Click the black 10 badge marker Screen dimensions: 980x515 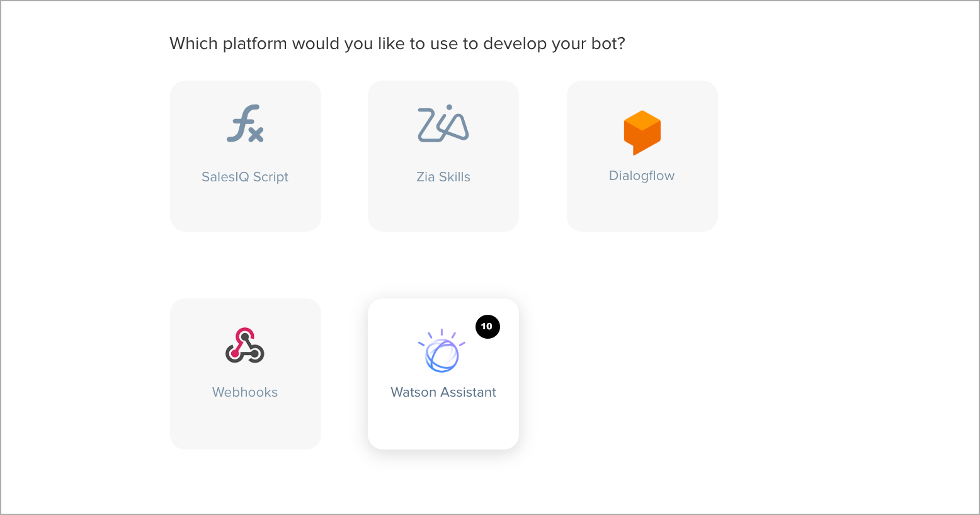coord(487,327)
